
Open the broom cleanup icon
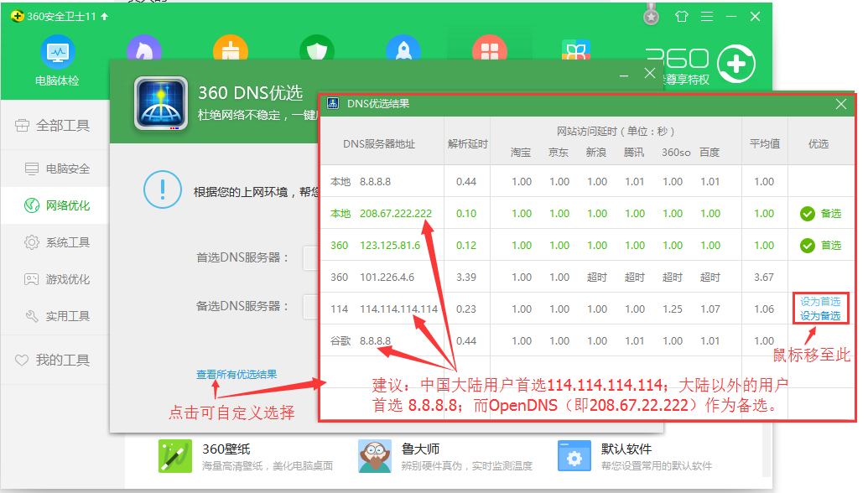tap(231, 50)
